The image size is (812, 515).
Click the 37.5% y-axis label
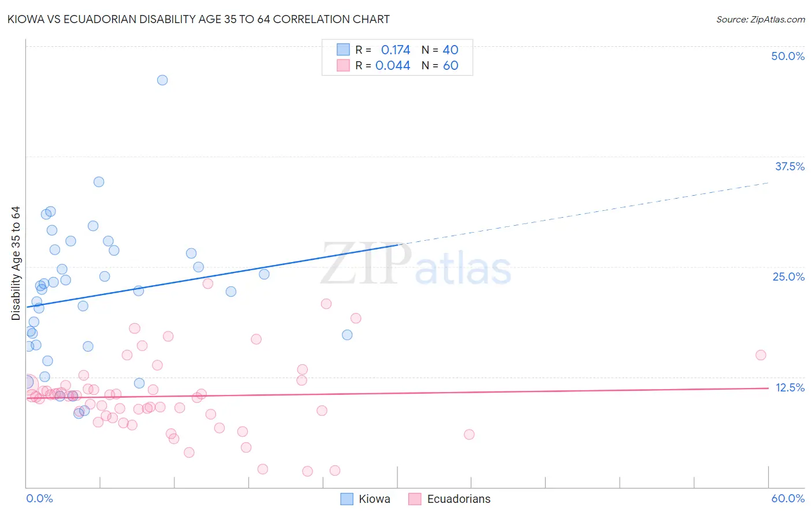point(789,166)
